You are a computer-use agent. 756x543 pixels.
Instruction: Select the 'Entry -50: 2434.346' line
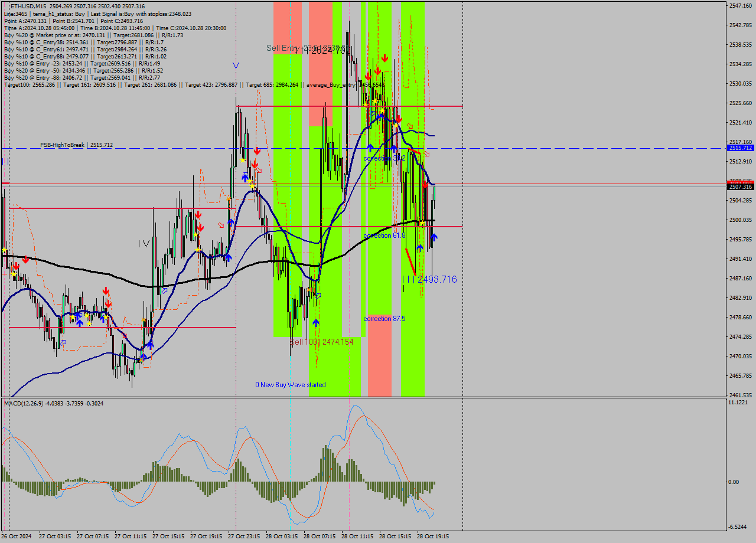(84, 70)
